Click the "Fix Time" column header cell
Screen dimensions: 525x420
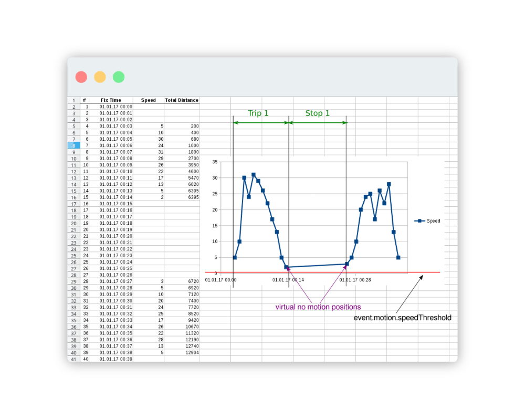[111, 100]
